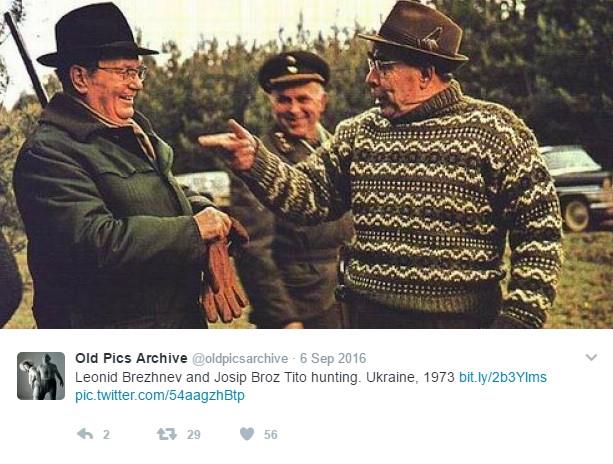Open the 6 Sep 2016 timestamp
Image resolution: width=613 pixels, height=464 pixels.
[x=333, y=358]
